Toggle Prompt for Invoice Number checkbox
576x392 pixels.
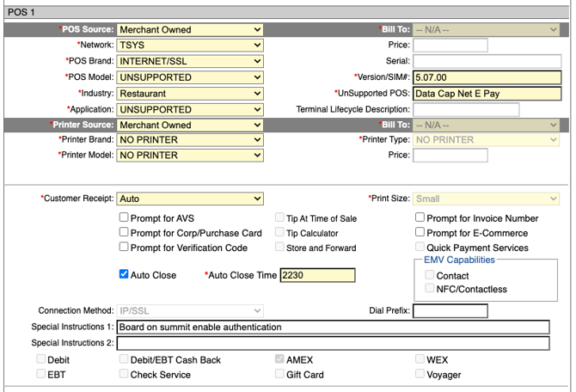click(x=420, y=218)
